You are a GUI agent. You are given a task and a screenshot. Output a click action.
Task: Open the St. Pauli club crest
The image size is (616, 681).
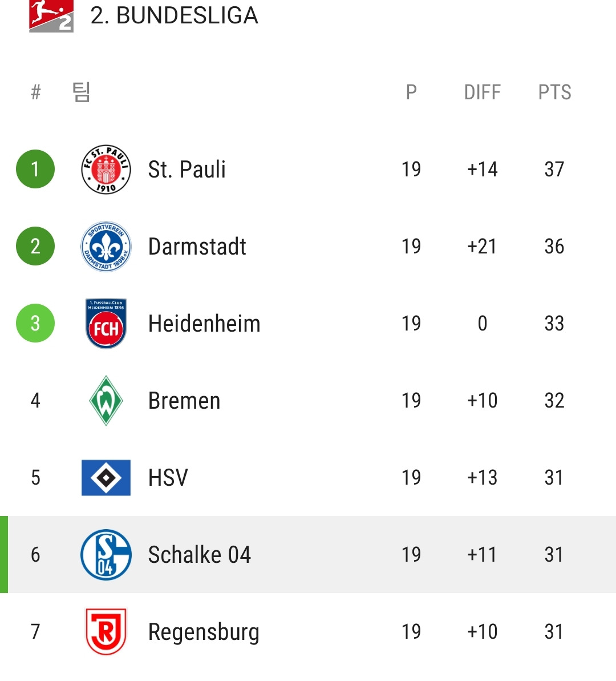pos(106,170)
